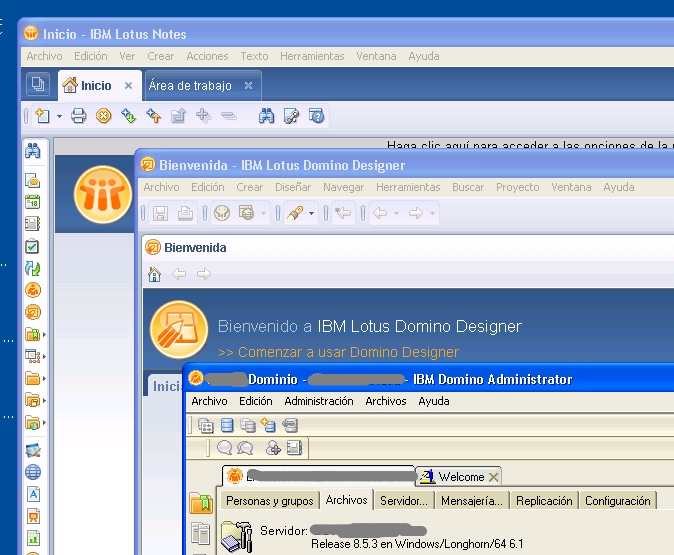
Task: Click the Lotus Notes logo on Inicio page
Action: tap(102, 194)
